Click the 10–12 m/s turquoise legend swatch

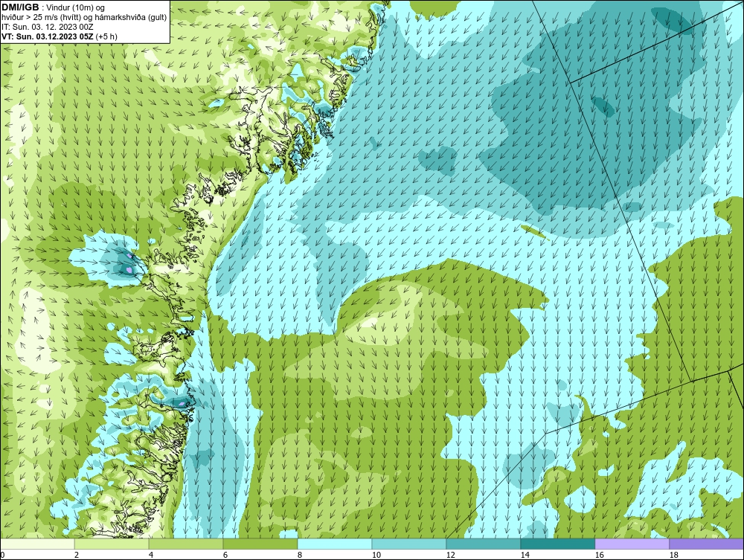tap(409, 544)
